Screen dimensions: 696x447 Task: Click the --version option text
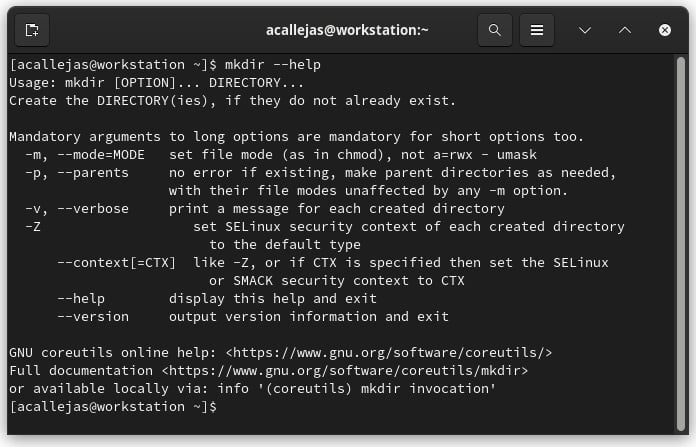click(x=93, y=316)
